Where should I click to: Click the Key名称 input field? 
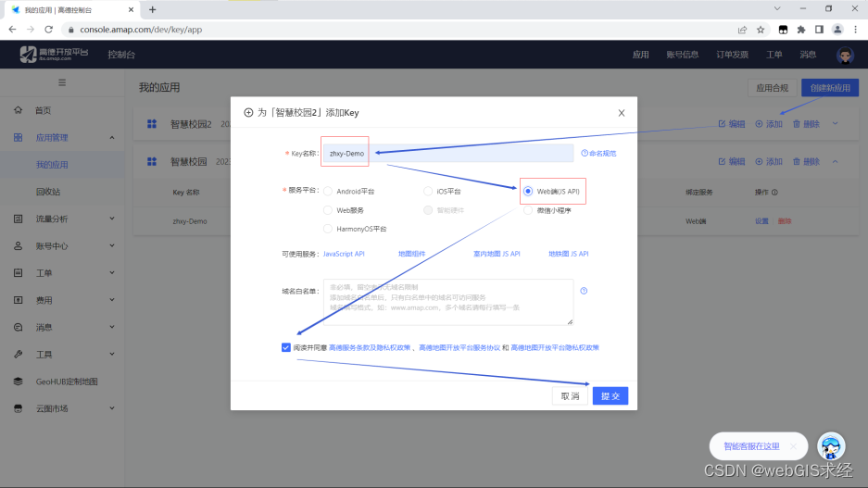click(448, 154)
